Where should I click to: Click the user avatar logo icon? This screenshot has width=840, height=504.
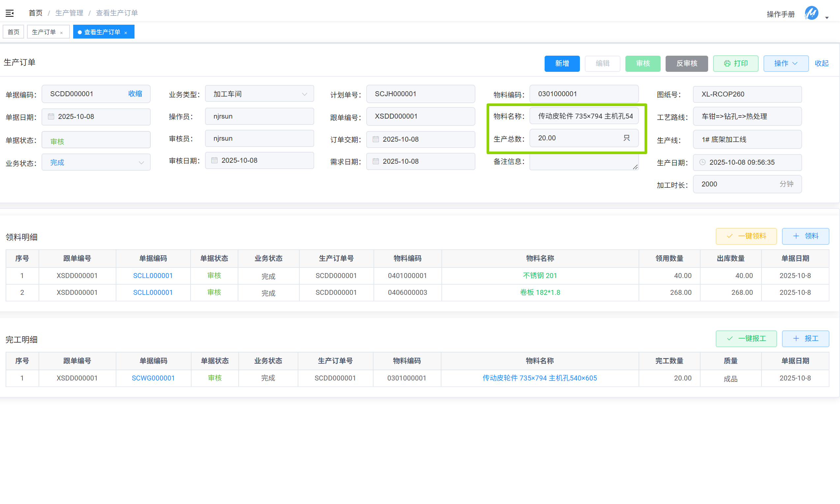point(811,13)
